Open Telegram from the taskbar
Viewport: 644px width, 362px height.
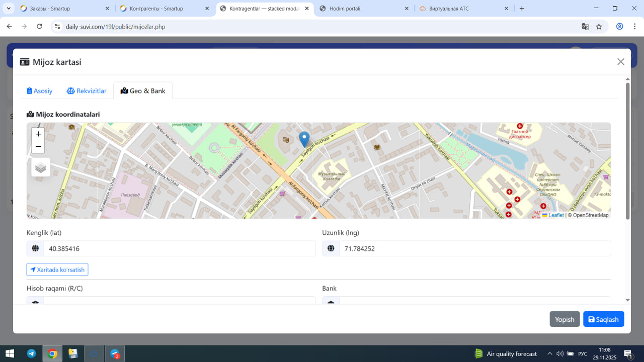coord(31,353)
